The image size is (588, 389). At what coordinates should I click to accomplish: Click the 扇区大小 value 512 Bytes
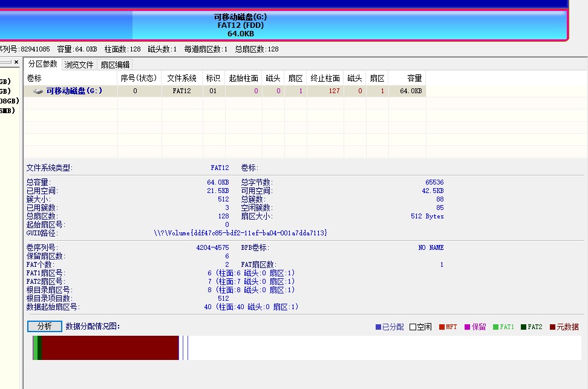(427, 216)
